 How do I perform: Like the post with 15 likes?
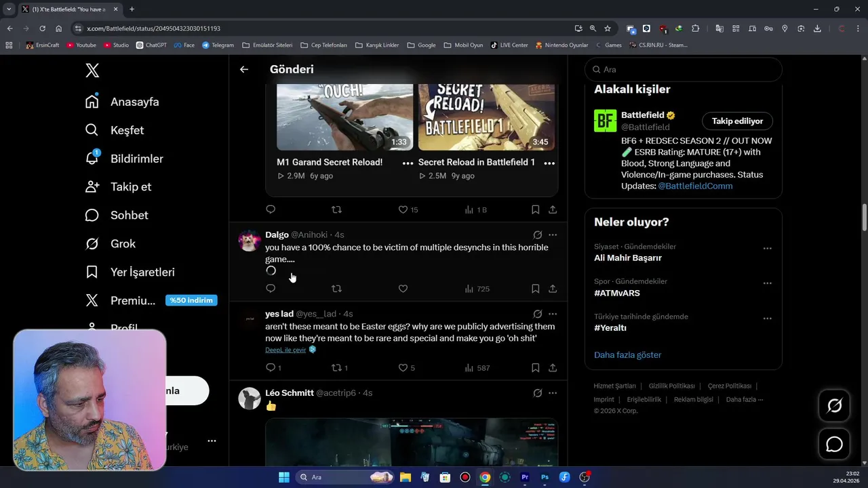[x=408, y=209]
